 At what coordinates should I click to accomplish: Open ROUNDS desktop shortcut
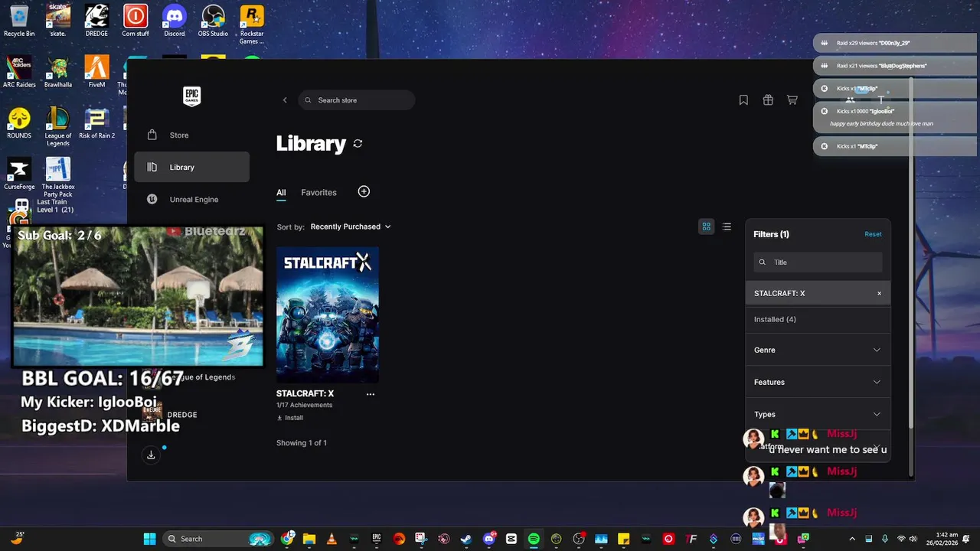pyautogui.click(x=19, y=122)
